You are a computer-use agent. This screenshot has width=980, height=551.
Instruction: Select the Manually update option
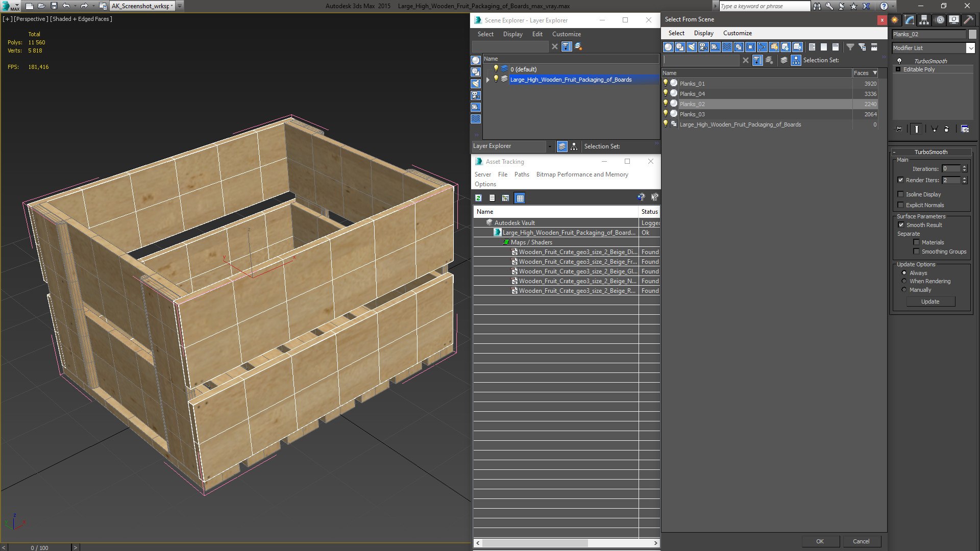pos(904,290)
